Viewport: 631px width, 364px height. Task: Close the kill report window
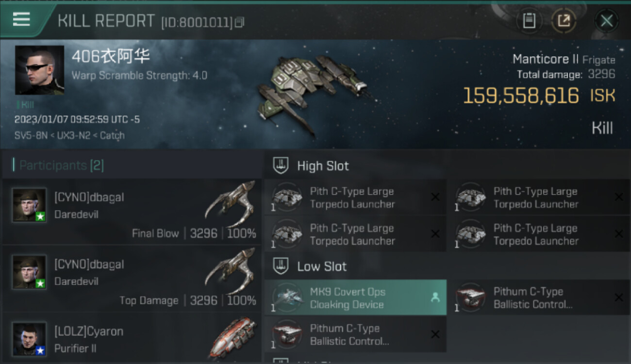[x=606, y=21]
